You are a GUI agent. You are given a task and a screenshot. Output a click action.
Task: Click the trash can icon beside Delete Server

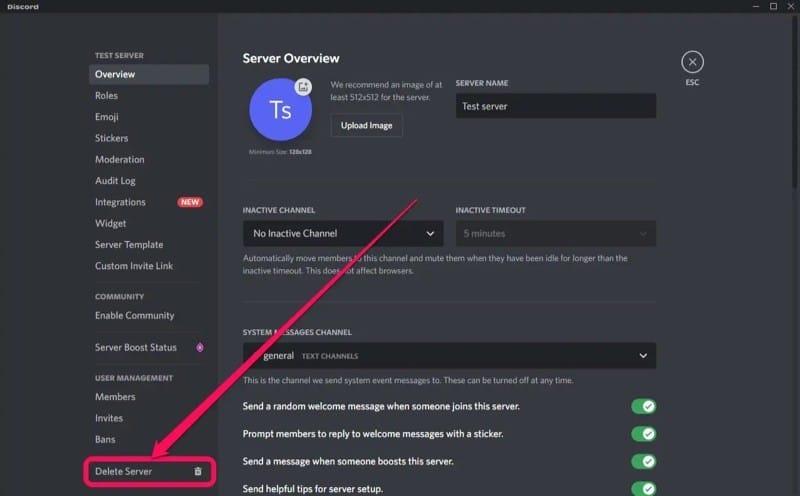click(198, 471)
